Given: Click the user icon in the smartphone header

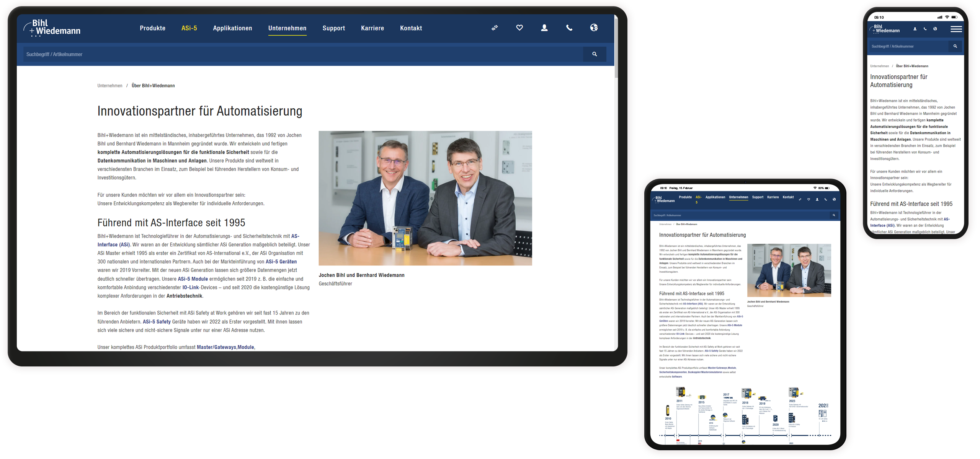Looking at the screenshot, I should pyautogui.click(x=915, y=29).
